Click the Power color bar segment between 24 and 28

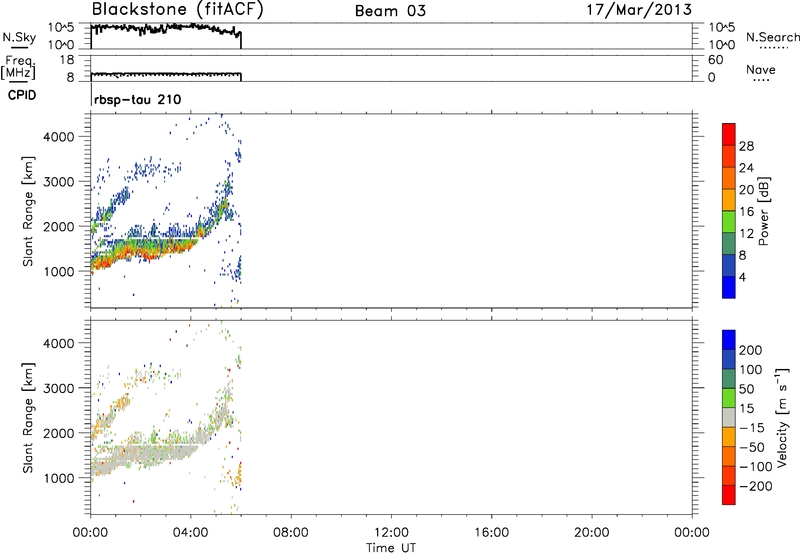click(729, 156)
